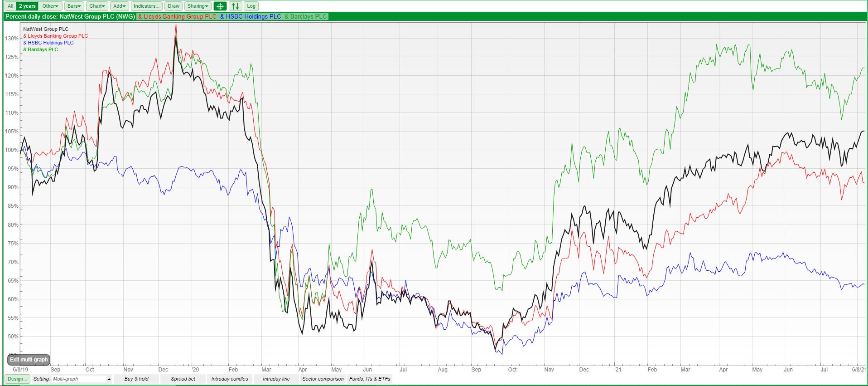Click the '20 year marker on the time axis

pos(195,370)
